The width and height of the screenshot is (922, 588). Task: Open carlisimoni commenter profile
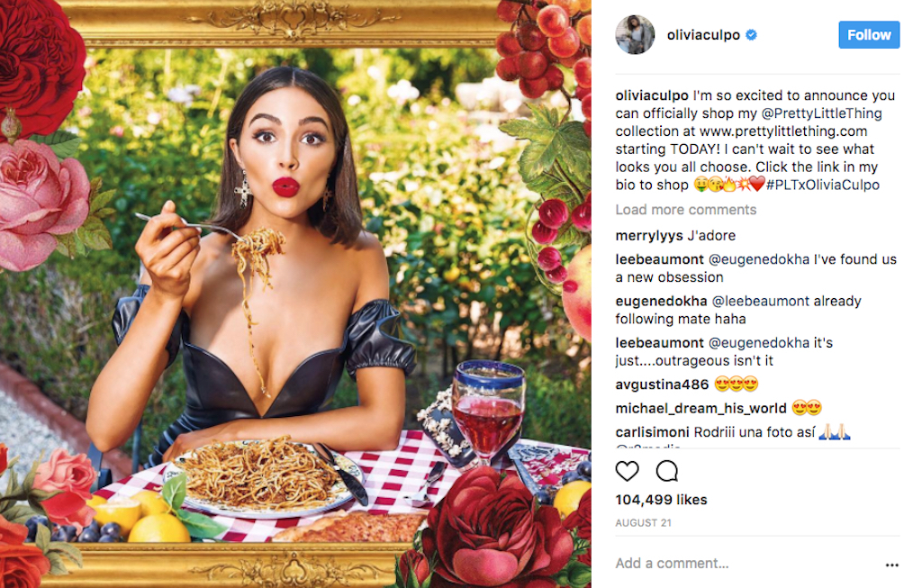pos(652,432)
